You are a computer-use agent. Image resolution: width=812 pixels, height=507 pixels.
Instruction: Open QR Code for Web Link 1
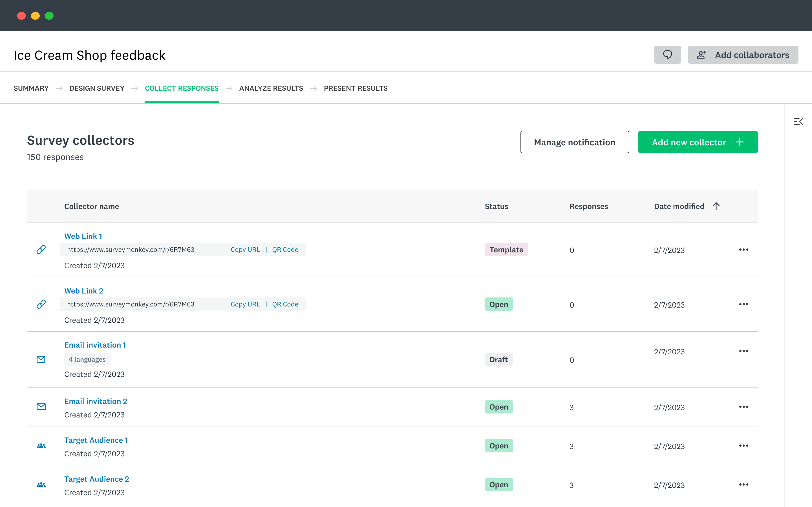[285, 250]
